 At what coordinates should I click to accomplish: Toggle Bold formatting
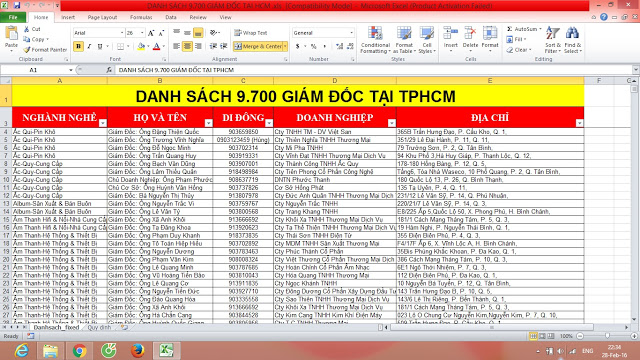pos(78,47)
